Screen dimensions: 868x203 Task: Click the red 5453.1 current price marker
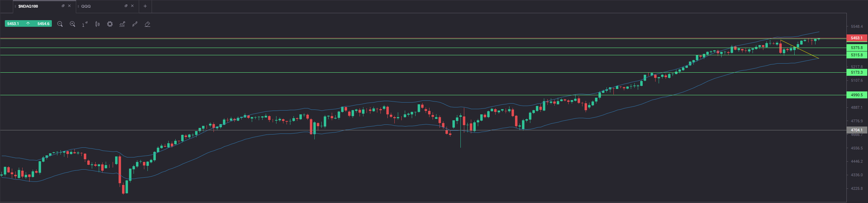pyautogui.click(x=857, y=38)
